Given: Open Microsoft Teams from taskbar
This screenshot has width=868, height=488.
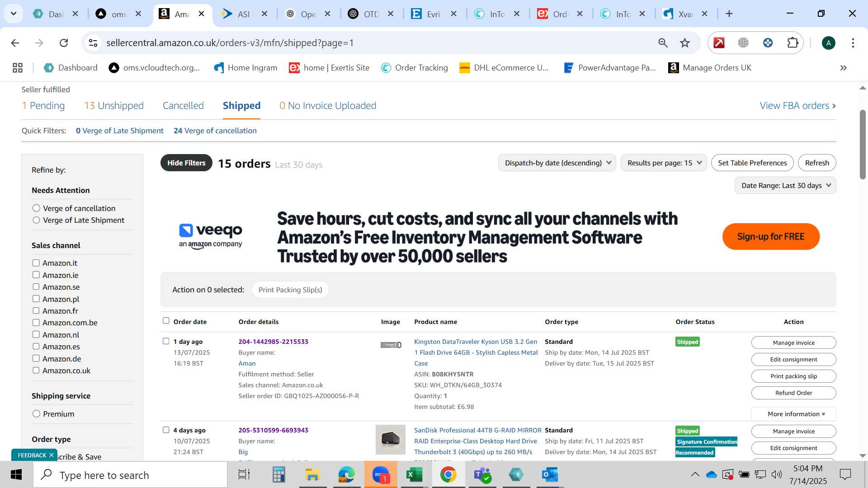Looking at the screenshot, I should tap(482, 475).
